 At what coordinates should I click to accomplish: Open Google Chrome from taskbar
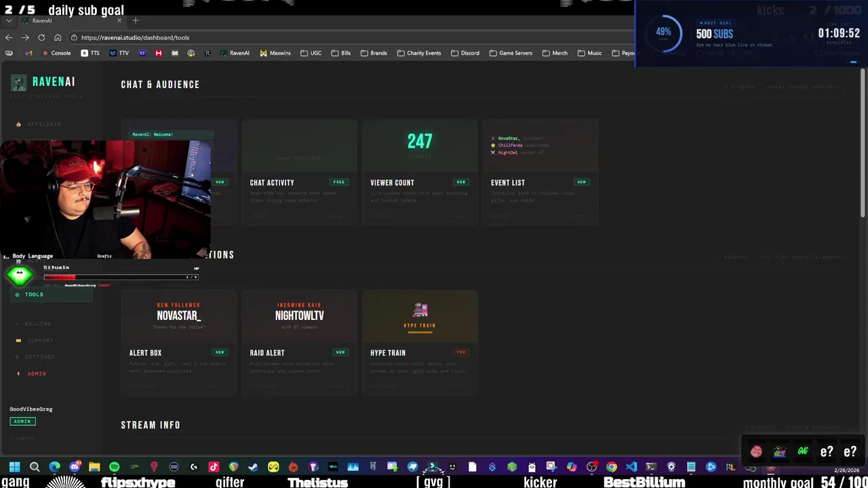611,467
